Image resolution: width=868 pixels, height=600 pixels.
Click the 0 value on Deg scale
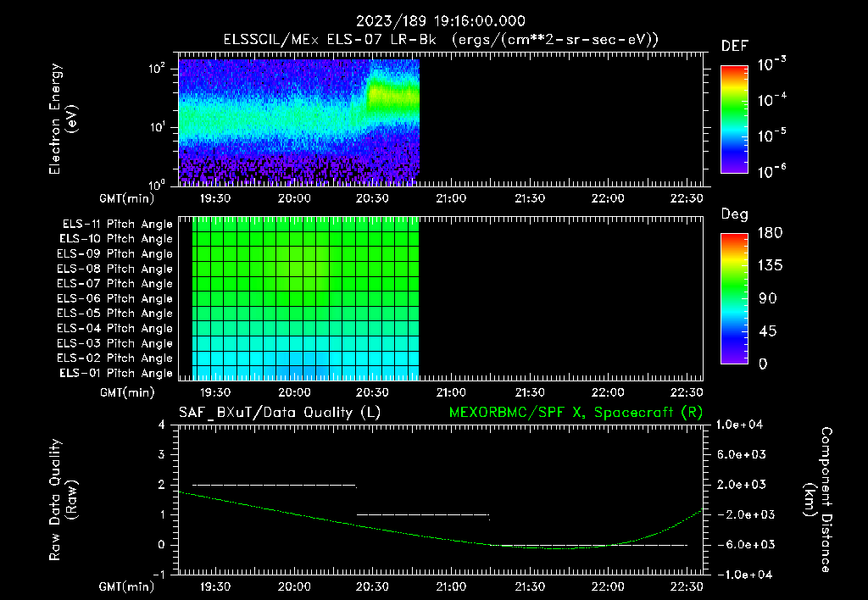coord(763,364)
